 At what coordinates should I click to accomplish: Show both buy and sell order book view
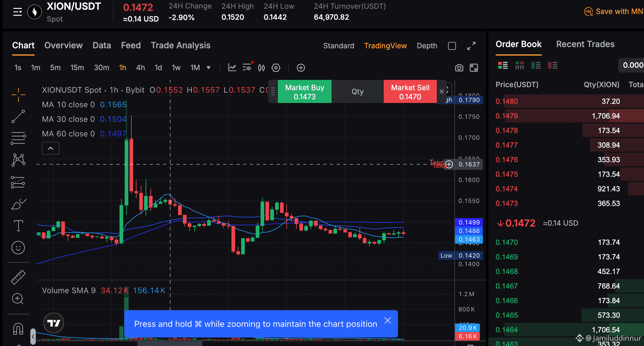pos(503,65)
